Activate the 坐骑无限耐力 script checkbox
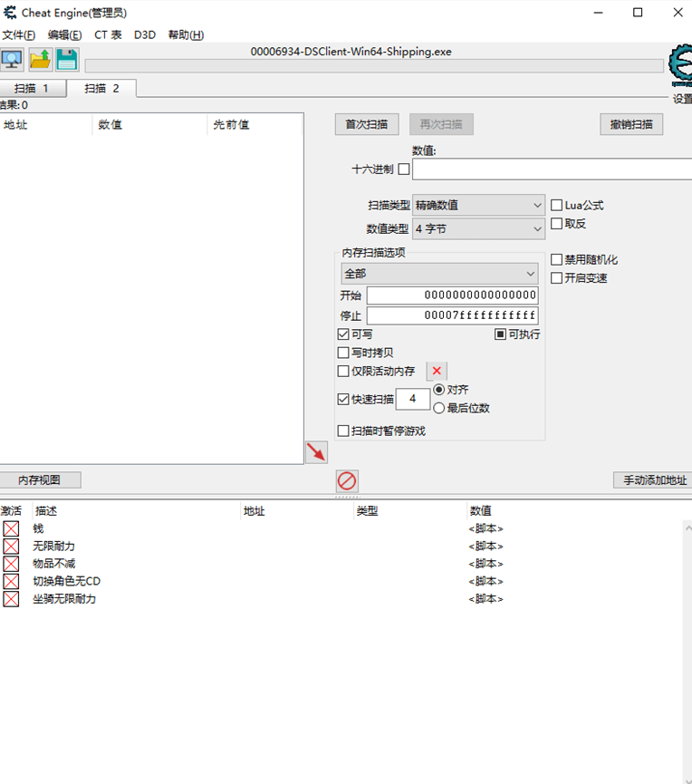The height and width of the screenshot is (784, 692). (11, 598)
